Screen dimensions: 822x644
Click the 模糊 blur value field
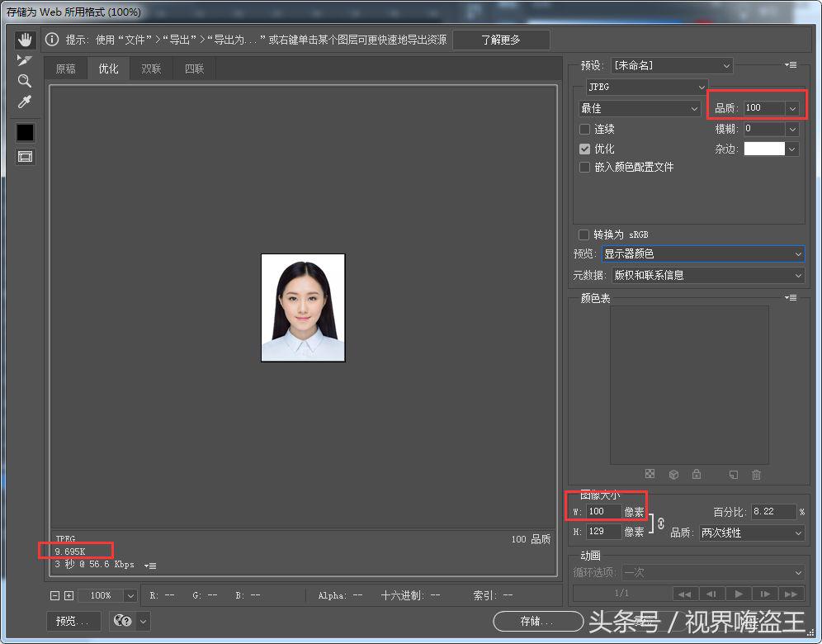click(x=764, y=129)
